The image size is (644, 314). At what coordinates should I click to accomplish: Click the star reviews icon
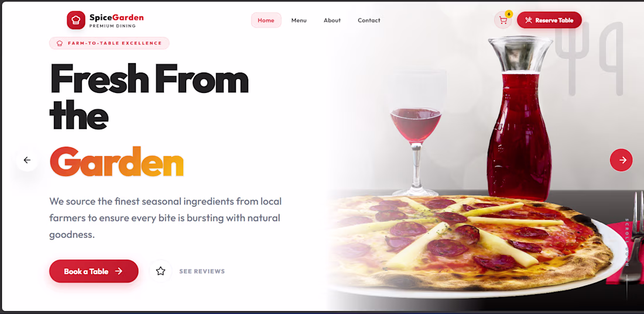pyautogui.click(x=160, y=271)
